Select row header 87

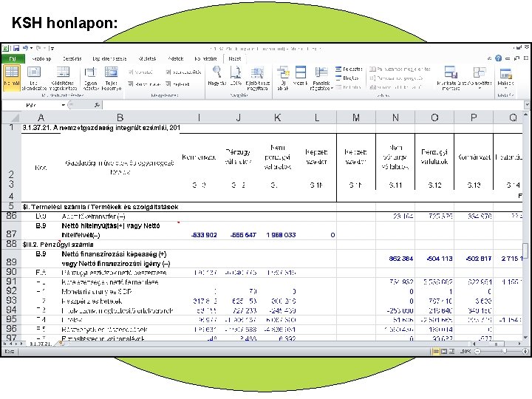(11, 231)
